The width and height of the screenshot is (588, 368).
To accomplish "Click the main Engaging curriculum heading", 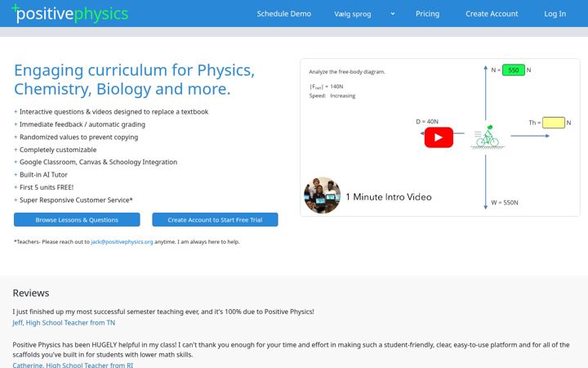I will tap(134, 79).
